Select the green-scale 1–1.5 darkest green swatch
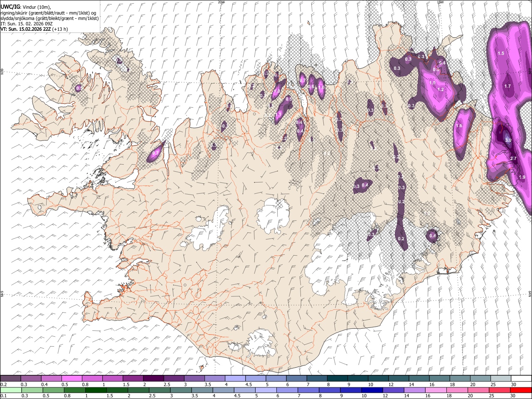Screen dimensions: 532x399 96,390
